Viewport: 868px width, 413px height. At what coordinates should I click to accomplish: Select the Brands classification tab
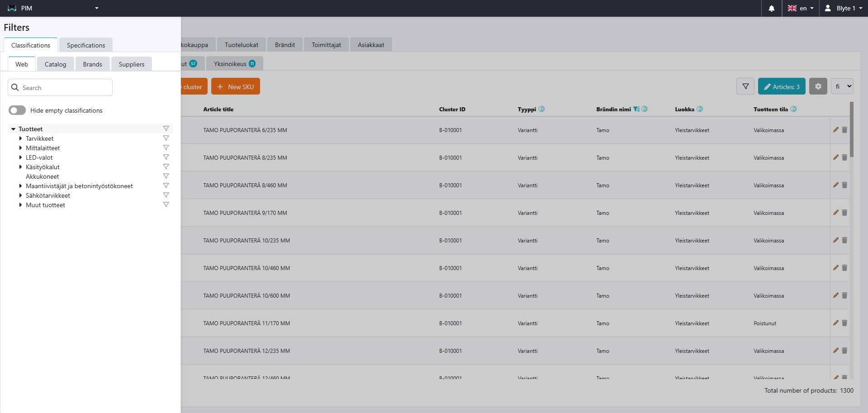click(92, 64)
